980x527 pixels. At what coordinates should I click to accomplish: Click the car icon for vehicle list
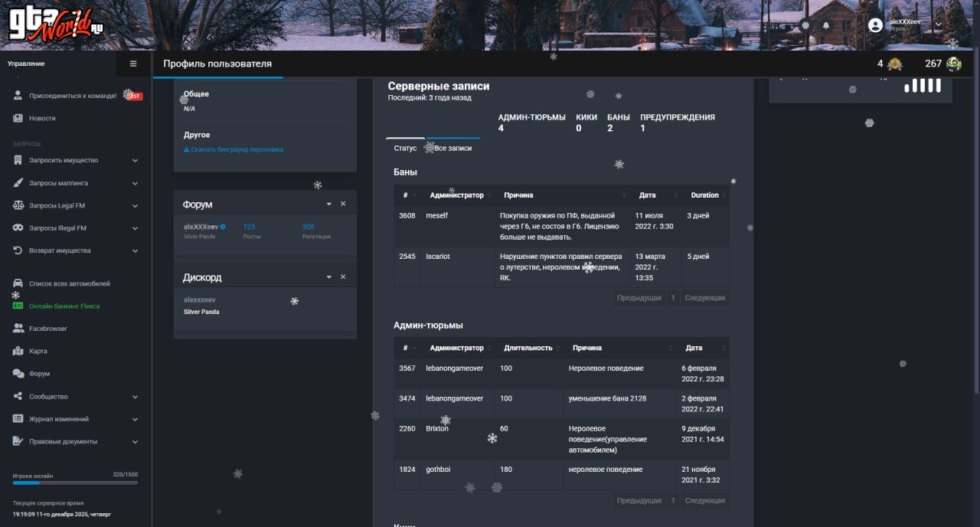18,283
